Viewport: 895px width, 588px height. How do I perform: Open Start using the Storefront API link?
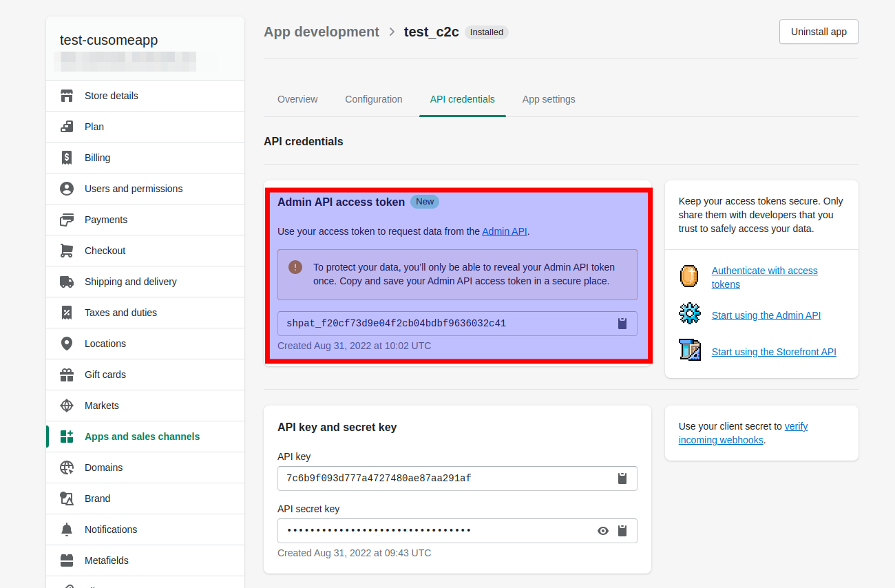click(x=774, y=352)
